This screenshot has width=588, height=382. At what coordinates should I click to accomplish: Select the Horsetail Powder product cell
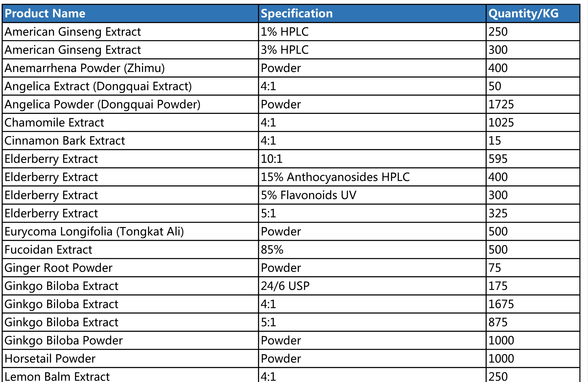click(x=130, y=358)
